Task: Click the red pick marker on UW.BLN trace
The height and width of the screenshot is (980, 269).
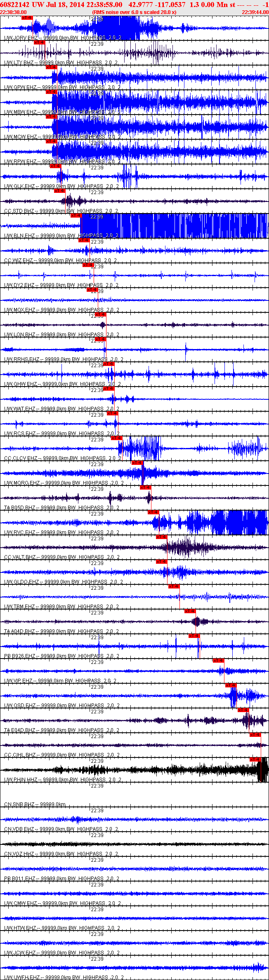Action: 76,216
